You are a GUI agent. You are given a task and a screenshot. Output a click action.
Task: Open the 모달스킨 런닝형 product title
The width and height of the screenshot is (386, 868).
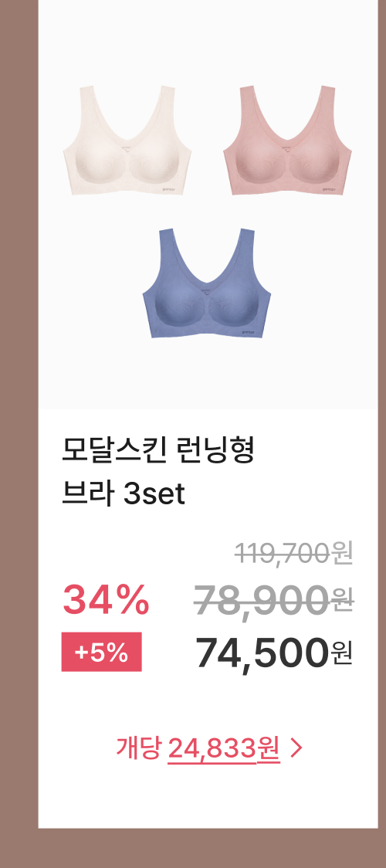pyautogui.click(x=158, y=452)
